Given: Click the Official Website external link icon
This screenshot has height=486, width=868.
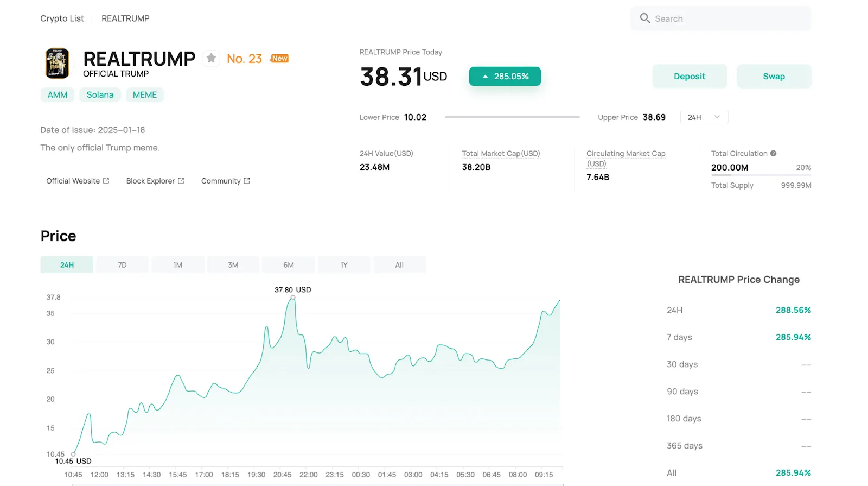Looking at the screenshot, I should point(106,181).
